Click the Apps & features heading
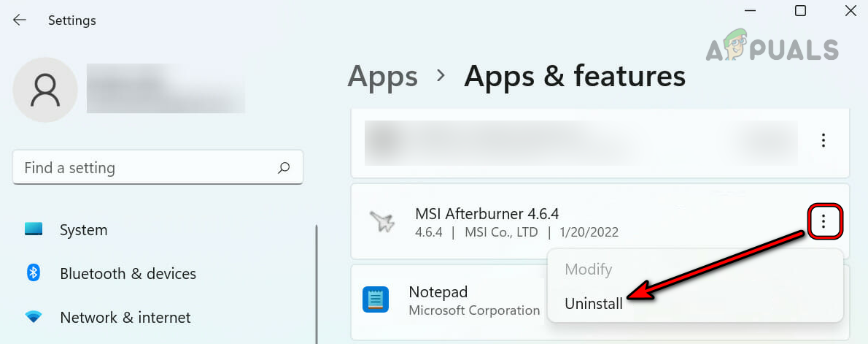Screen dimensions: 868x344 pos(575,76)
